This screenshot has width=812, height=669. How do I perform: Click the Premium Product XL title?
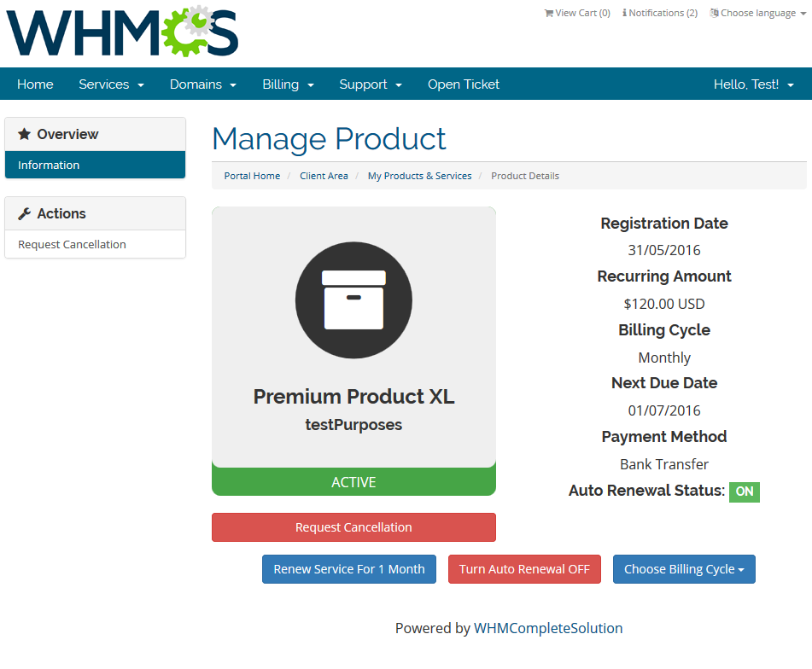click(353, 397)
